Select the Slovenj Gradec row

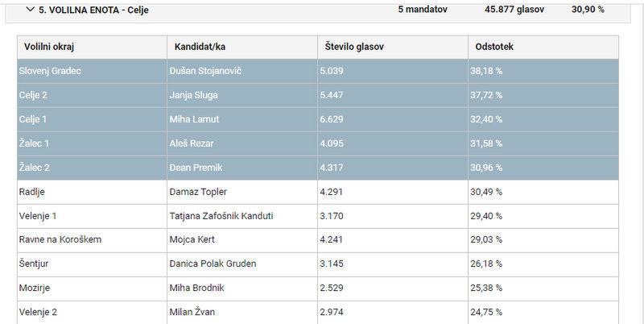point(50,71)
